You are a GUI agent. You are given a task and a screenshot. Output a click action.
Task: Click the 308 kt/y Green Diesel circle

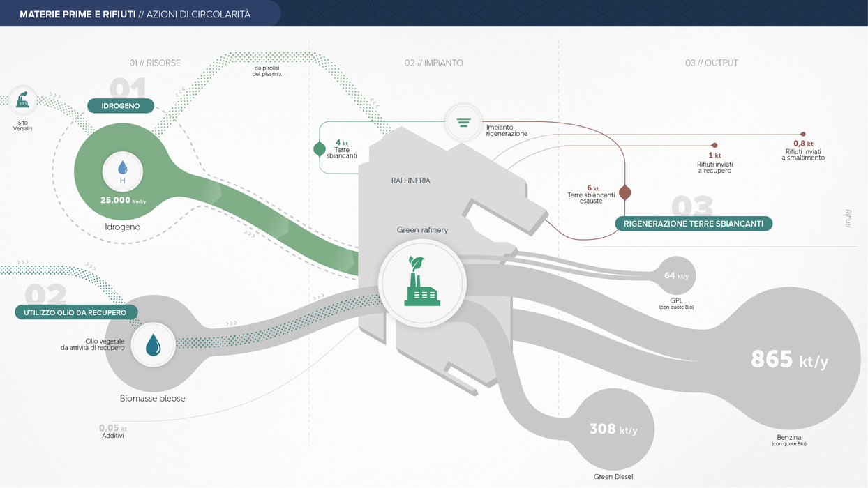[x=613, y=429]
